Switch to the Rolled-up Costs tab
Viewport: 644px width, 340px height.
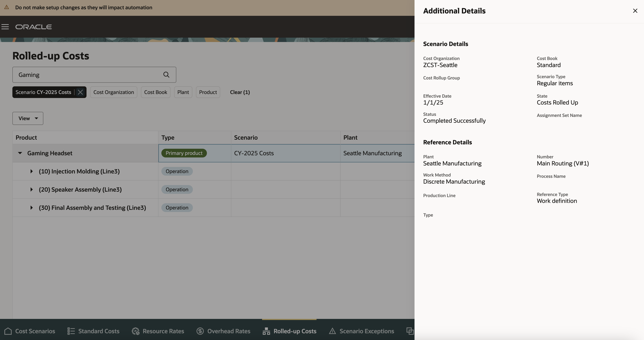click(x=289, y=331)
